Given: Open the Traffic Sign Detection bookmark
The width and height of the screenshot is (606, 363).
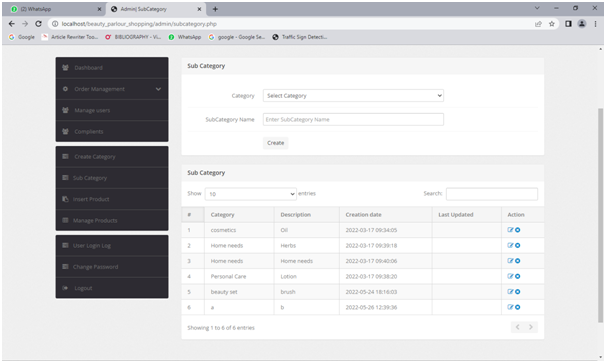Looking at the screenshot, I should (300, 37).
